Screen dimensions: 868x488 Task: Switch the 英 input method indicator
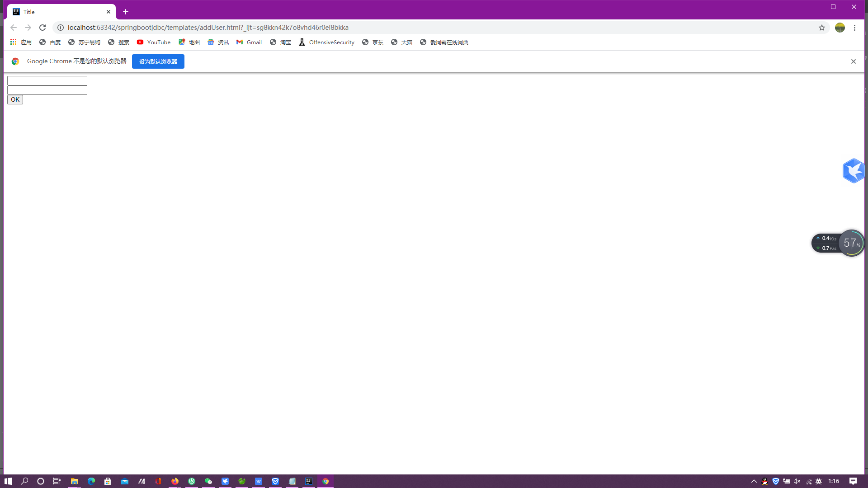point(819,481)
